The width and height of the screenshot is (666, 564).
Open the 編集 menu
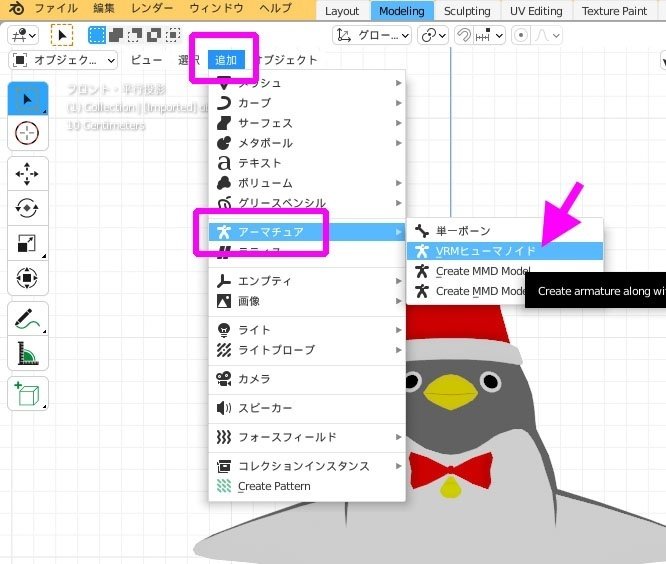(104, 8)
